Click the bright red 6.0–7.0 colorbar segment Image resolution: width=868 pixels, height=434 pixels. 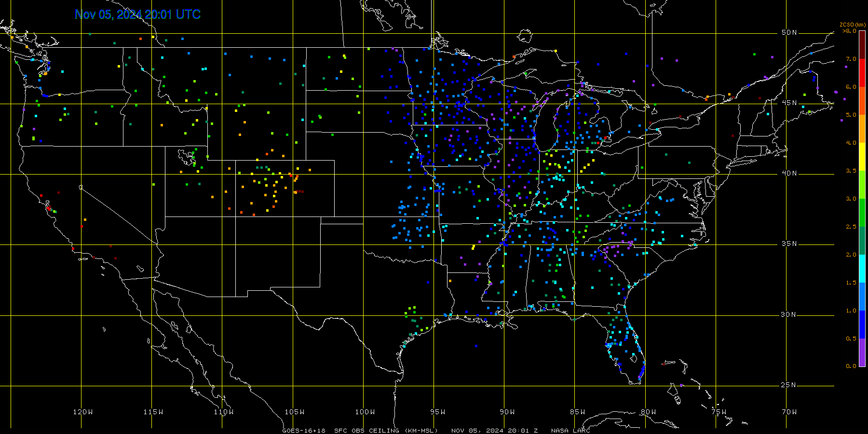tap(862, 73)
